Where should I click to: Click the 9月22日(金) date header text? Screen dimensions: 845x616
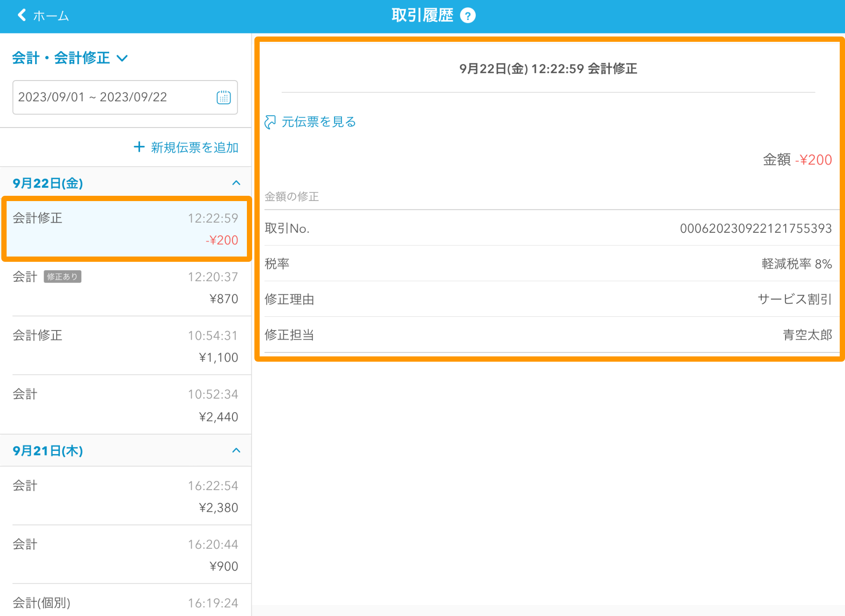click(x=48, y=183)
